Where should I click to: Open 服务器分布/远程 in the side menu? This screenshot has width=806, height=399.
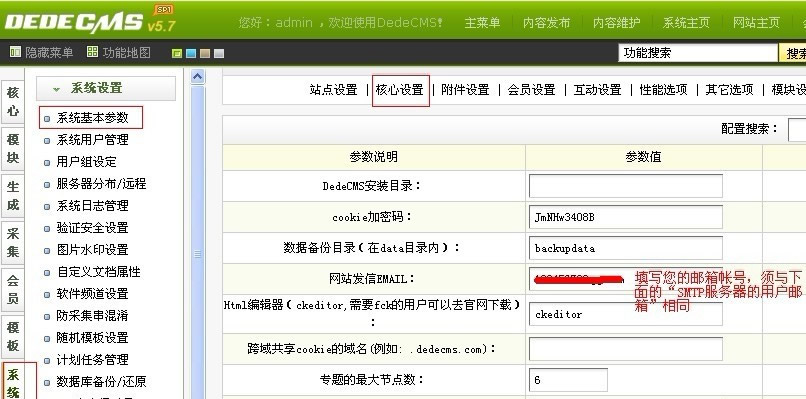click(x=101, y=184)
